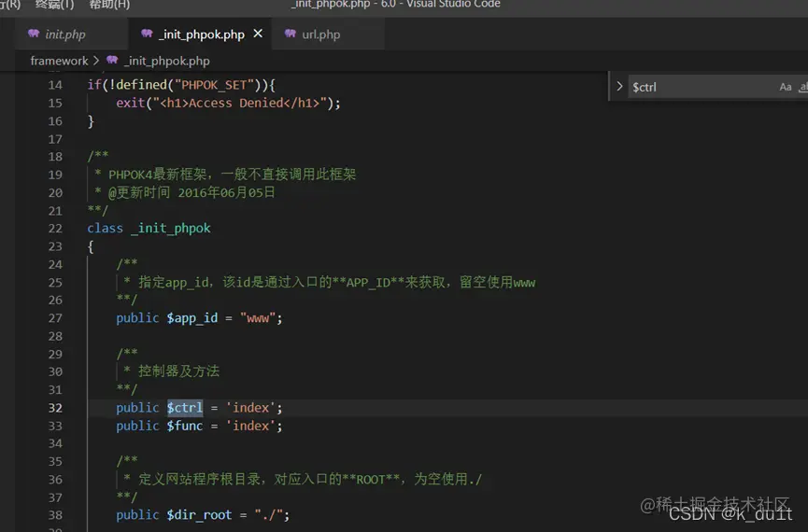This screenshot has height=532, width=808.
Task: Click the "www" string on line 27
Action: pos(258,318)
